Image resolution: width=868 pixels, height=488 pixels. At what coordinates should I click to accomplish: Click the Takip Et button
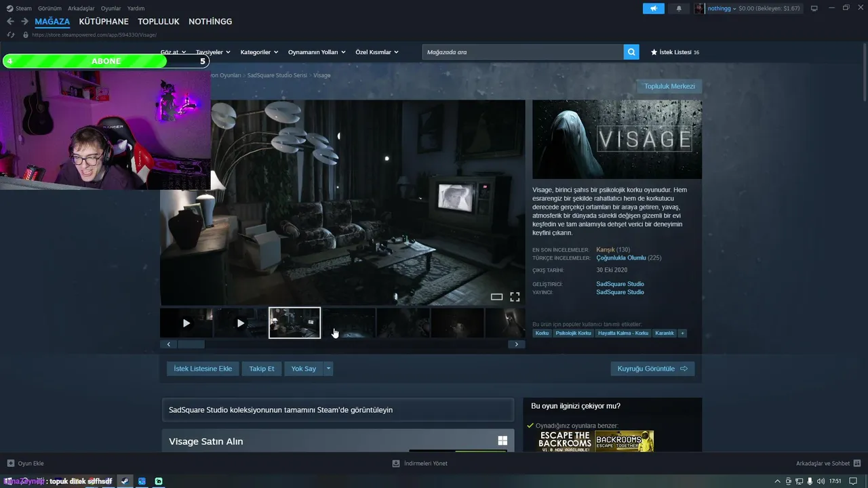pos(262,369)
